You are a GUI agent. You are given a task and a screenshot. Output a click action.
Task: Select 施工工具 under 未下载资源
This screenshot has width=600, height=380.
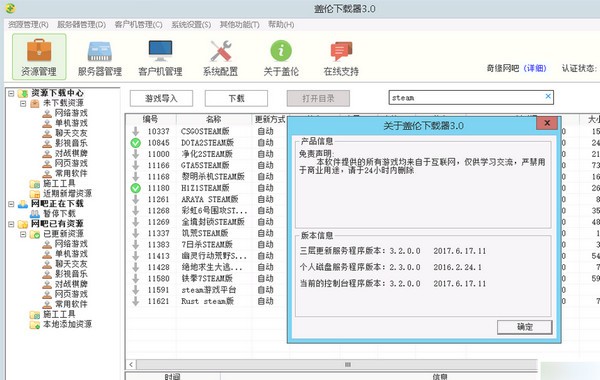click(59, 183)
